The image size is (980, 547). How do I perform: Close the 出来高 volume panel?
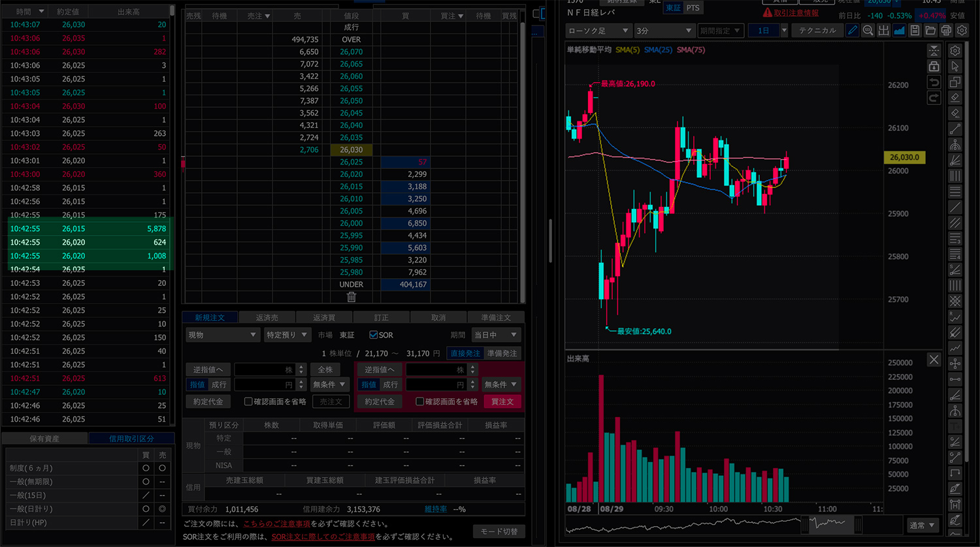click(934, 360)
